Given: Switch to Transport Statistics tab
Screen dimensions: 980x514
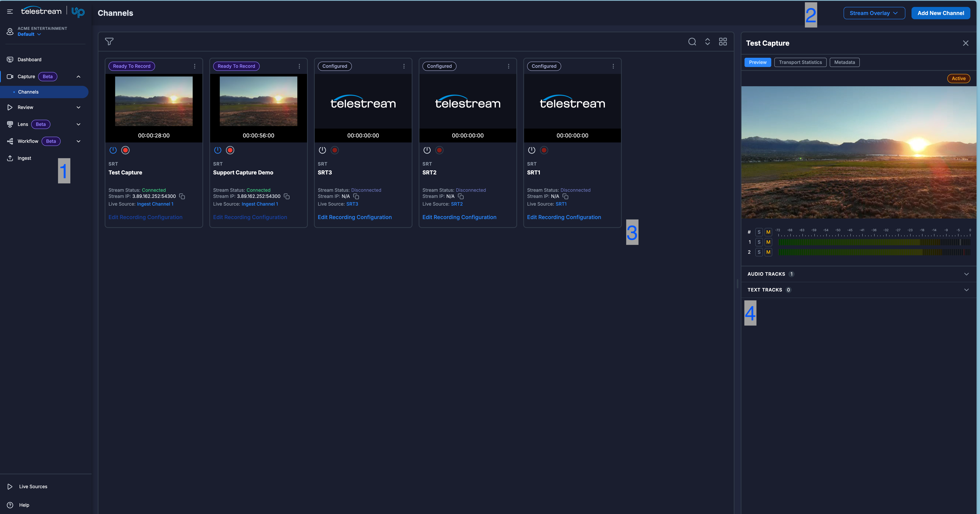Looking at the screenshot, I should pyautogui.click(x=800, y=62).
